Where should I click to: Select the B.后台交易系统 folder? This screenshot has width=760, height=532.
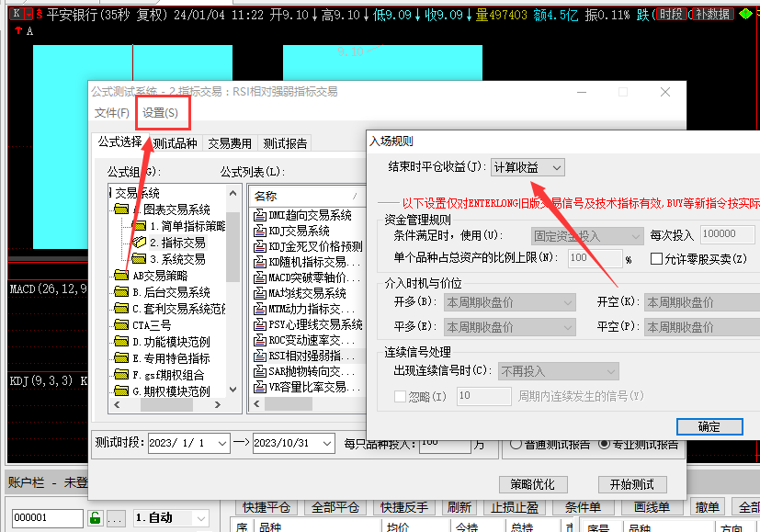coord(171,292)
